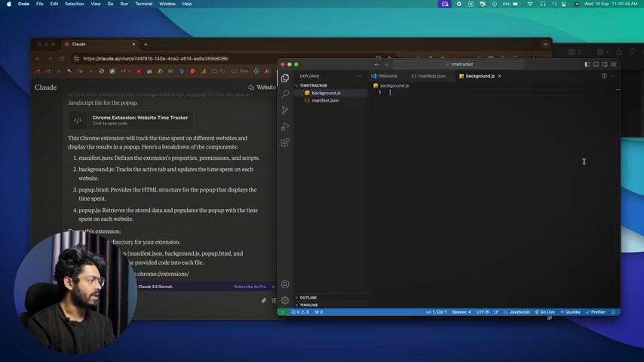Split the editor right
This screenshot has width=644, height=362.
point(604,76)
